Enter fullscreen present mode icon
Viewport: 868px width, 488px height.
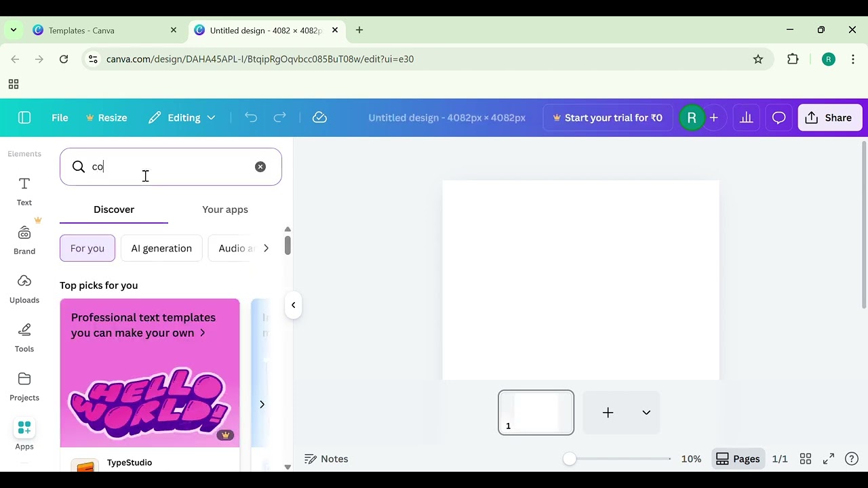829,459
